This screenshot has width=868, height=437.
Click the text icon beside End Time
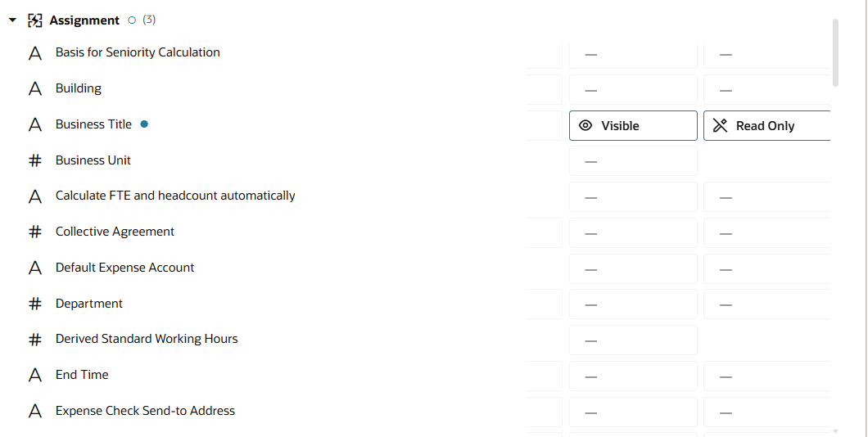[35, 376]
